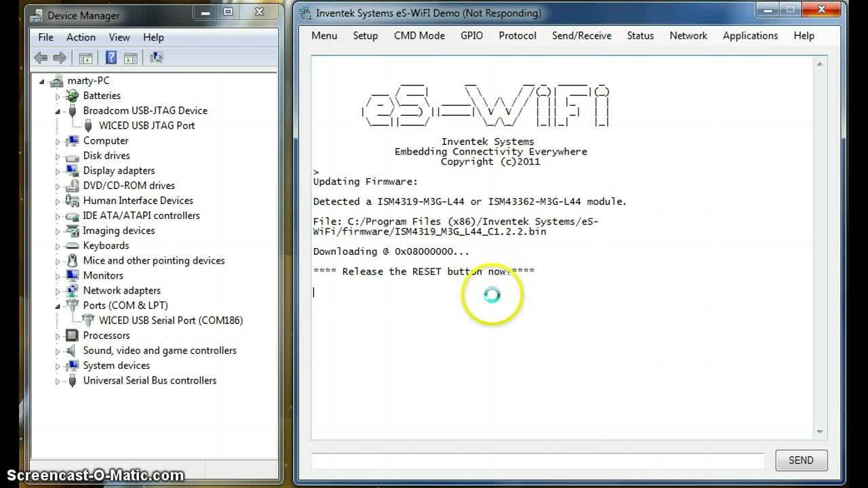Open Help via the blue question-mark toolbar icon
868x488 pixels.
coord(111,58)
